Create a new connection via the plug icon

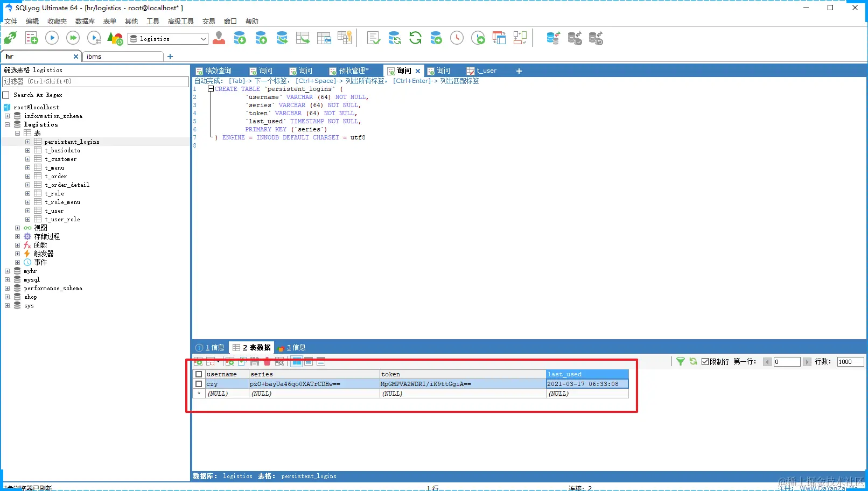(x=10, y=38)
